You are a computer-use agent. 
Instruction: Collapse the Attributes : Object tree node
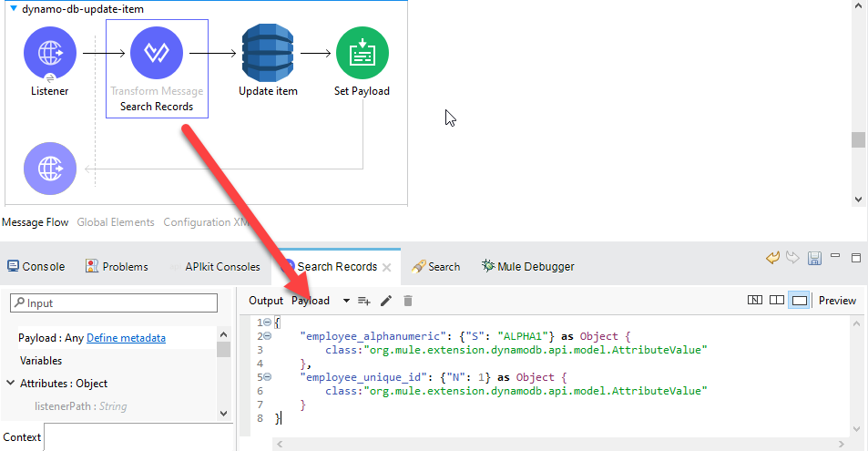[x=11, y=384]
